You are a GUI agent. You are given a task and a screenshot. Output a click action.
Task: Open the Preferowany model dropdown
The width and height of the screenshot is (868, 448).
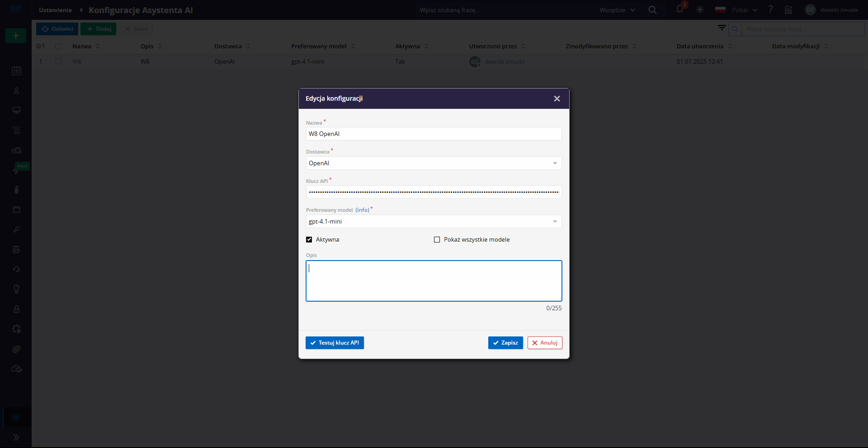pos(434,221)
